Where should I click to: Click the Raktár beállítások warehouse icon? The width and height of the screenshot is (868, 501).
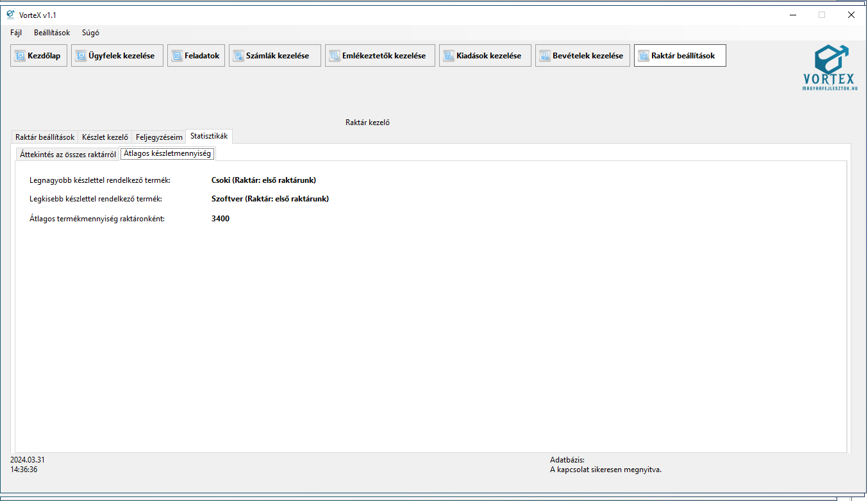(x=644, y=56)
